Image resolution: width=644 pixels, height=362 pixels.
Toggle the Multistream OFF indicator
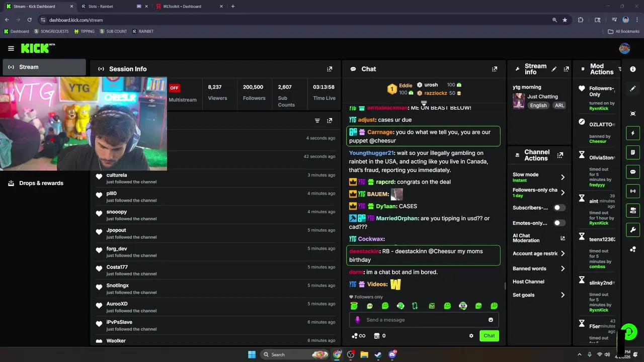[174, 87]
